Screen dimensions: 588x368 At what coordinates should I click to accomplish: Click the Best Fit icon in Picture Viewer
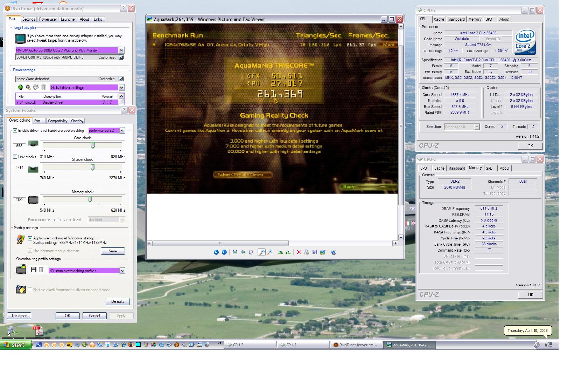click(x=235, y=252)
